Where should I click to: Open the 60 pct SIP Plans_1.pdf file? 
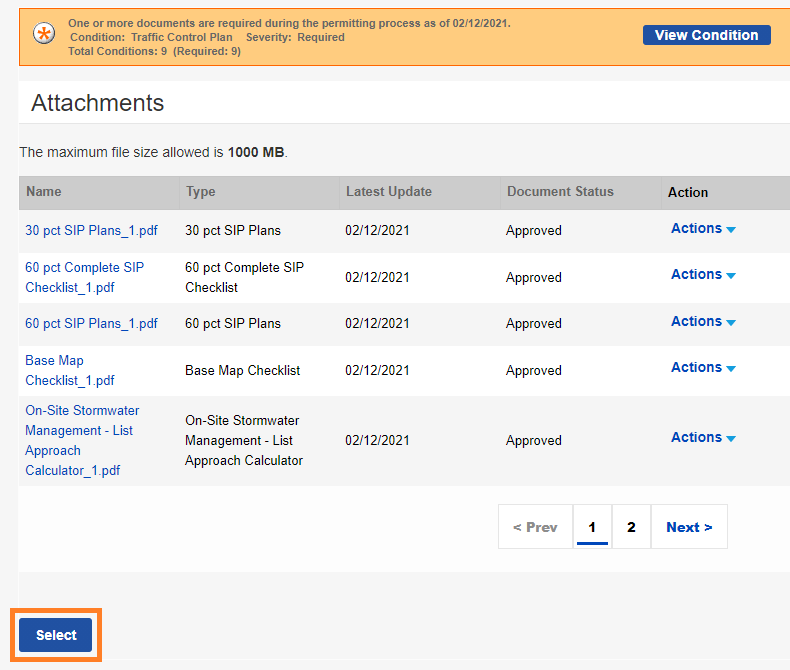point(91,323)
